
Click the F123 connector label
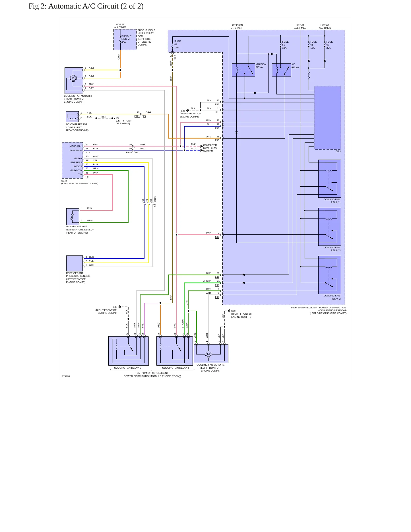point(155,199)
